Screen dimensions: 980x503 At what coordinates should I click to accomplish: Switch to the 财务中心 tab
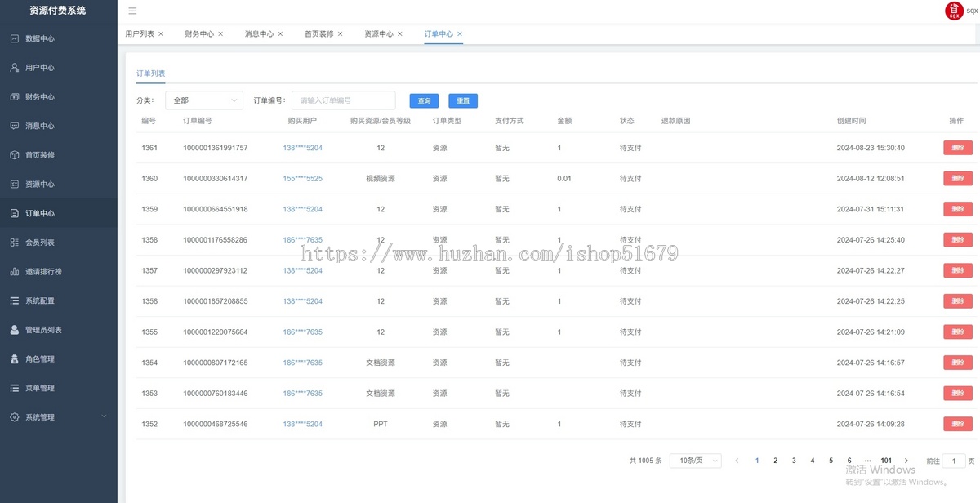(199, 33)
